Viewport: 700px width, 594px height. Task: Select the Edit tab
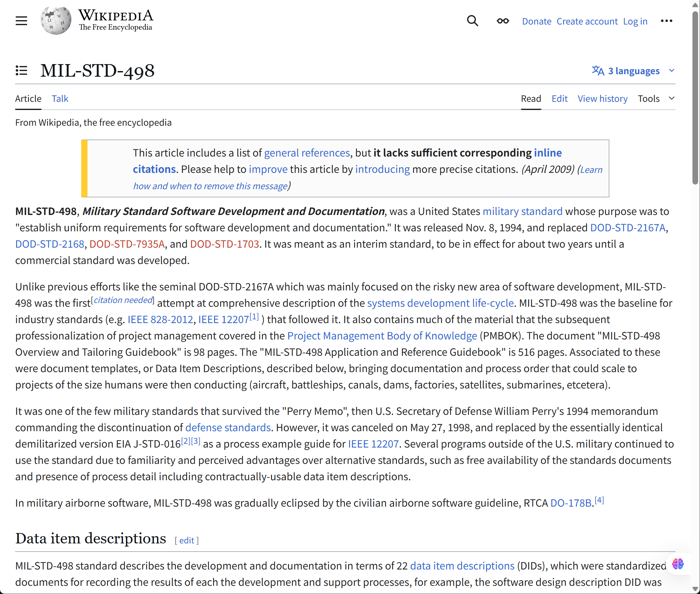tap(559, 99)
